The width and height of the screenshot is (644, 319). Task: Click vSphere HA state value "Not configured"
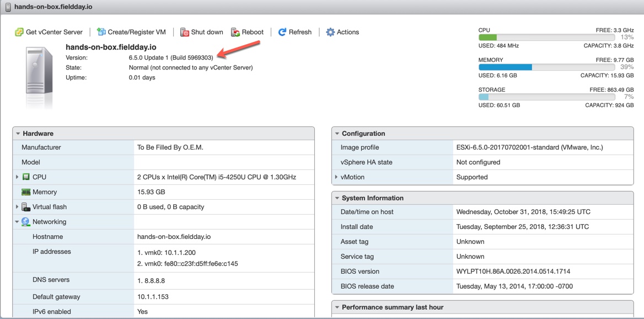point(479,162)
